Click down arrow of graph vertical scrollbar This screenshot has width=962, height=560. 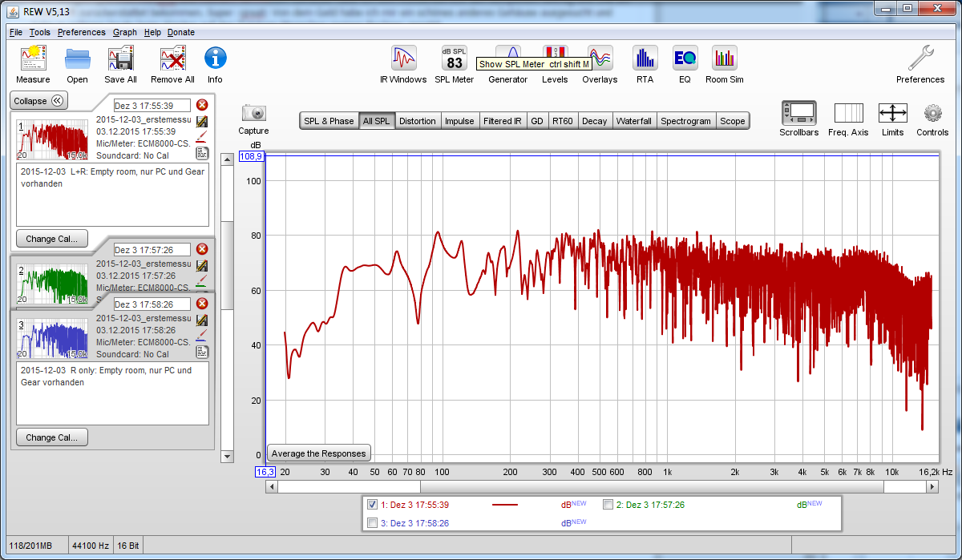(x=227, y=456)
